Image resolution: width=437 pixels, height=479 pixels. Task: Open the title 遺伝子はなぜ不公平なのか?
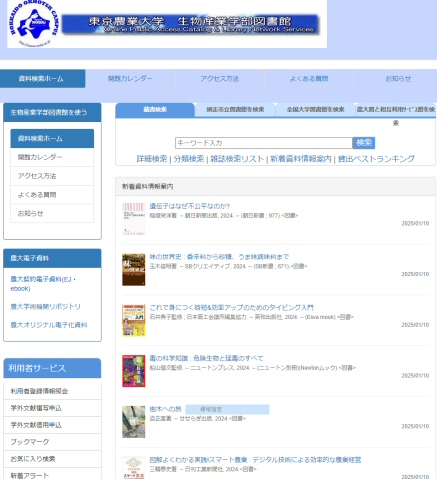coord(190,206)
